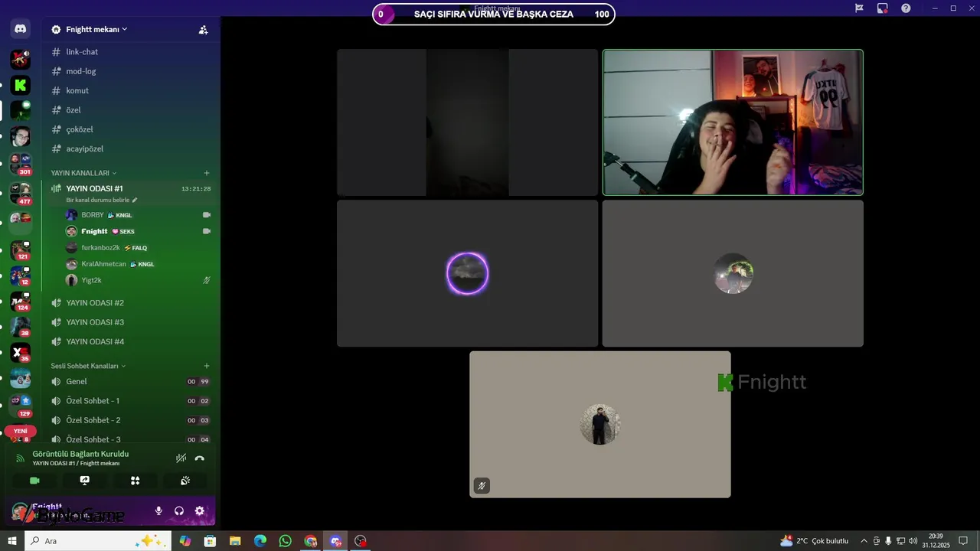Focus the beige tile with muted user

click(599, 424)
